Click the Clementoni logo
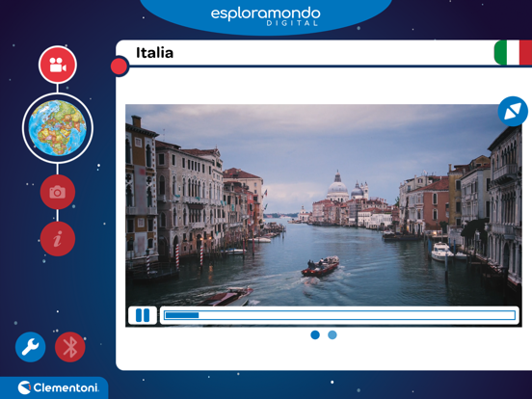Viewport: 532px width, 399px height. pyautogui.click(x=59, y=387)
